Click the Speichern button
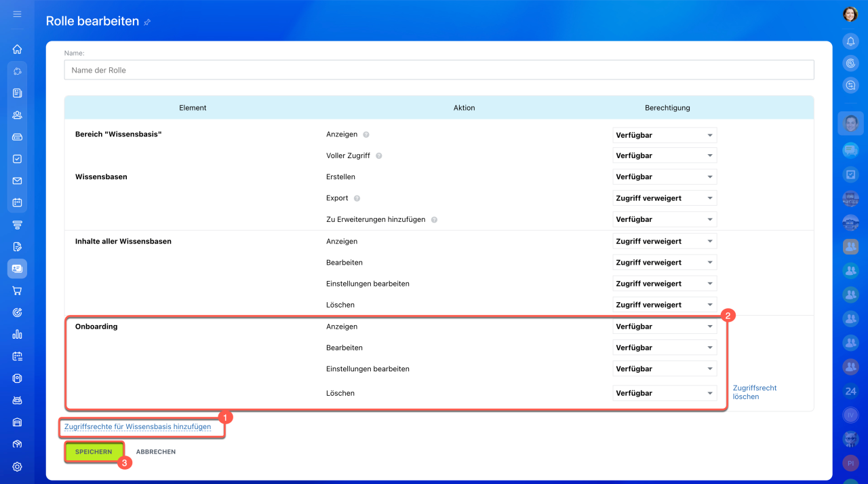The height and width of the screenshot is (484, 868). click(x=94, y=452)
